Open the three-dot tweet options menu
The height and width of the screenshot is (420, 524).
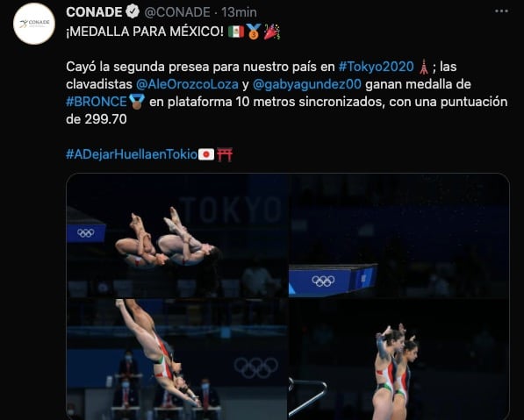pos(501,11)
